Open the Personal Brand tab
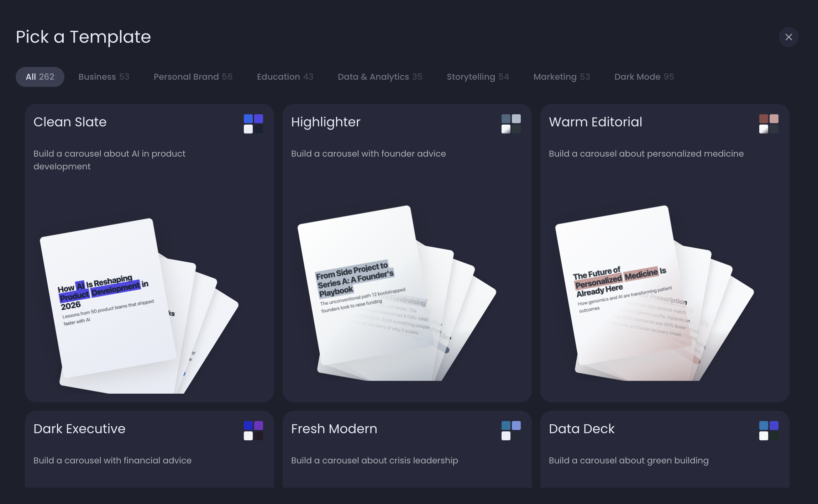 point(193,77)
